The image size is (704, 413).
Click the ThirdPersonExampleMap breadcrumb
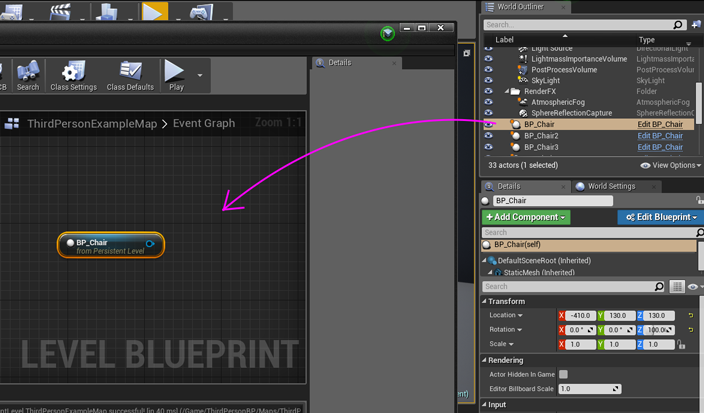click(x=92, y=123)
